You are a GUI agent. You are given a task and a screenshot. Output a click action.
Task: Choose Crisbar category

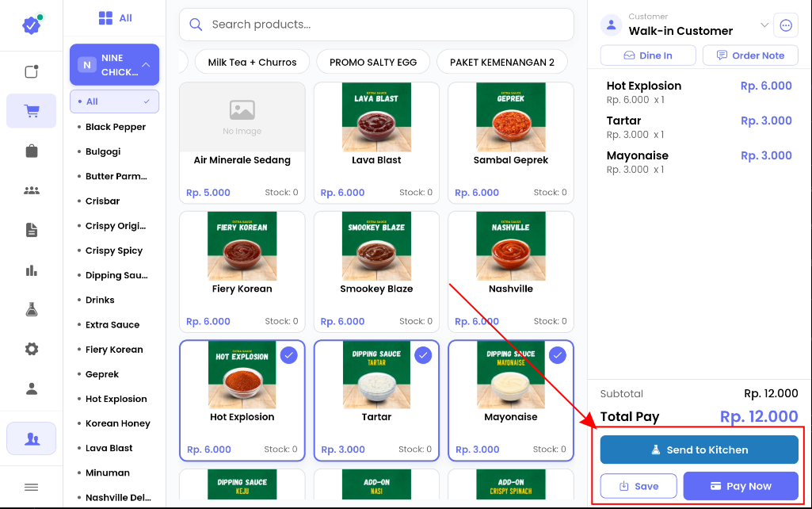tap(102, 201)
